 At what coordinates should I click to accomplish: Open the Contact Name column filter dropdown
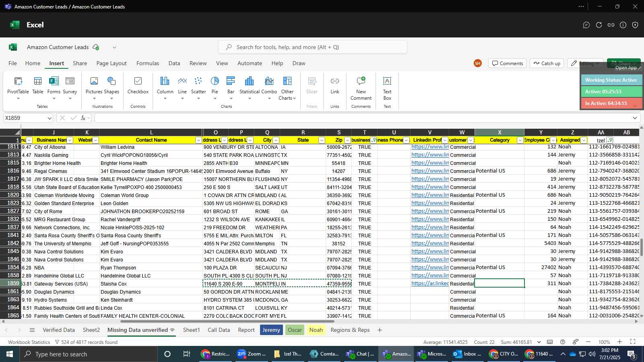tap(198, 140)
